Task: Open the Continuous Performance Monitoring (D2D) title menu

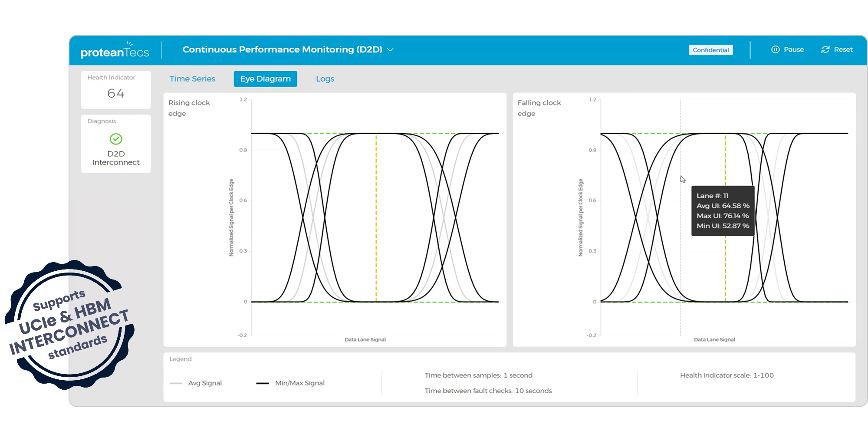Action: click(x=282, y=49)
